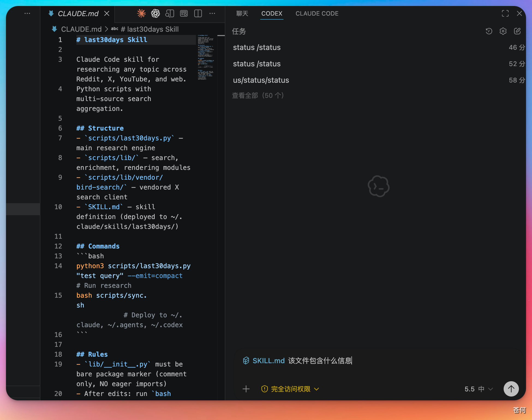
Task: Click the '## Rules' heading line
Action: pyautogui.click(x=92, y=354)
